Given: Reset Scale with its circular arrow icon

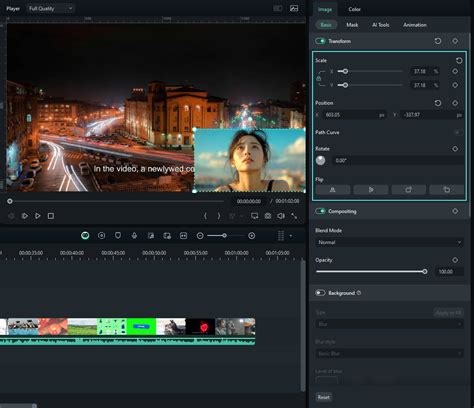Looking at the screenshot, I should coord(459,60).
